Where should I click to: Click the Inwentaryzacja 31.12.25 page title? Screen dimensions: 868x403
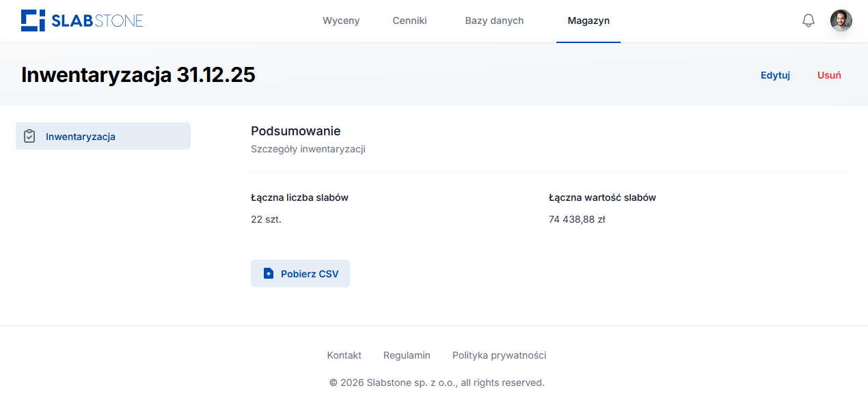tap(138, 74)
